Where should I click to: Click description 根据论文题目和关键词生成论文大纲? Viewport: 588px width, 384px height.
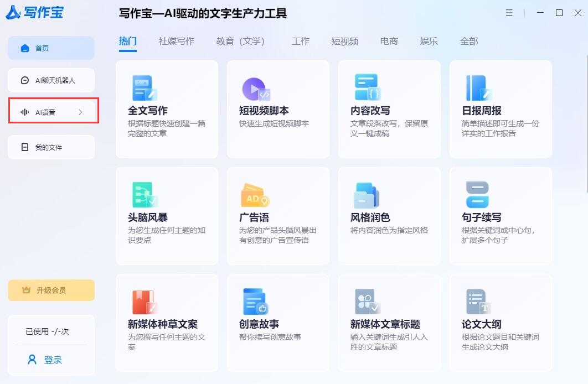tap(501, 341)
